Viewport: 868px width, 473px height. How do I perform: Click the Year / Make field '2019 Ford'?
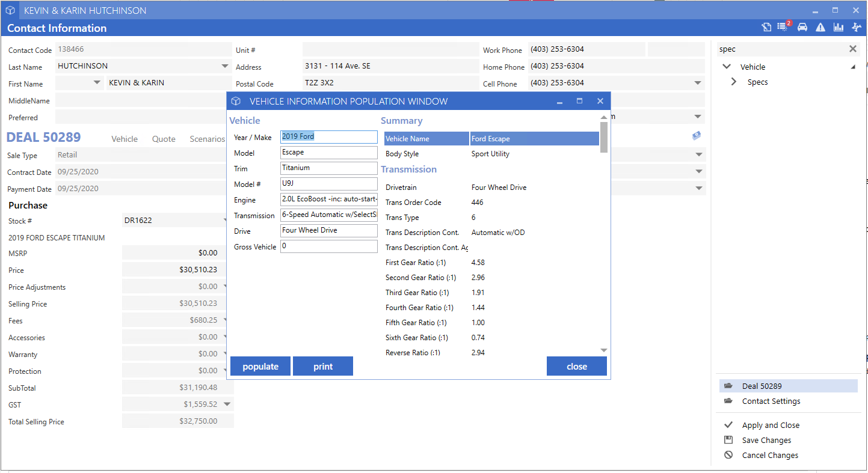(x=329, y=137)
